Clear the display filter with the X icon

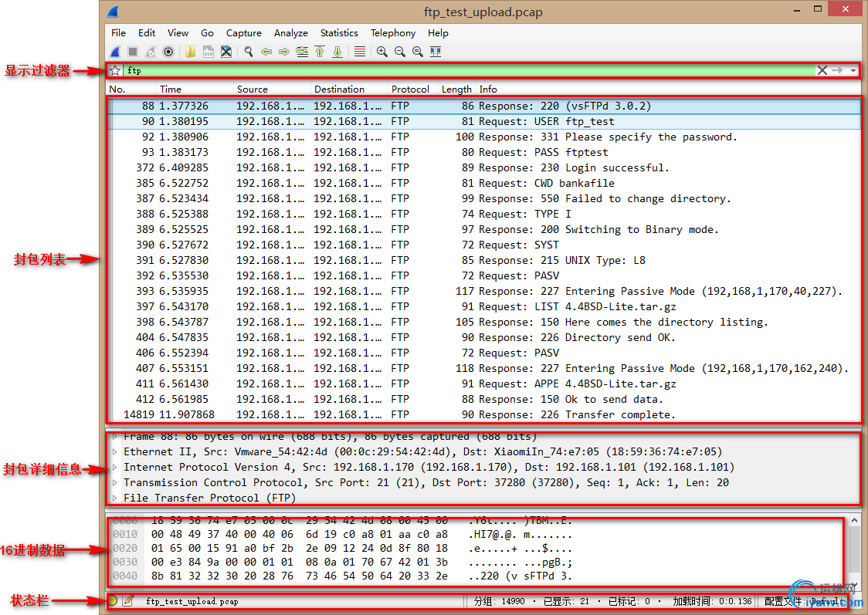coord(822,70)
